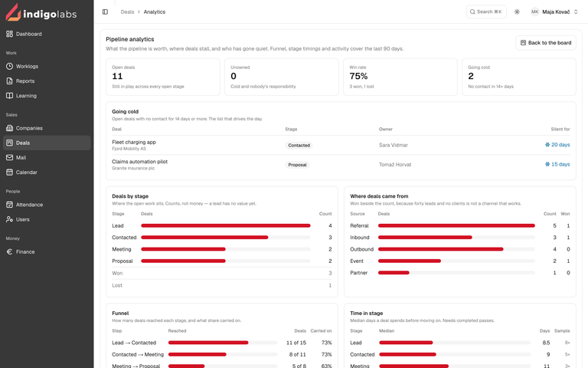The width and height of the screenshot is (588, 368).
Task: Toggle the sidebar panel icon
Action: pos(105,11)
